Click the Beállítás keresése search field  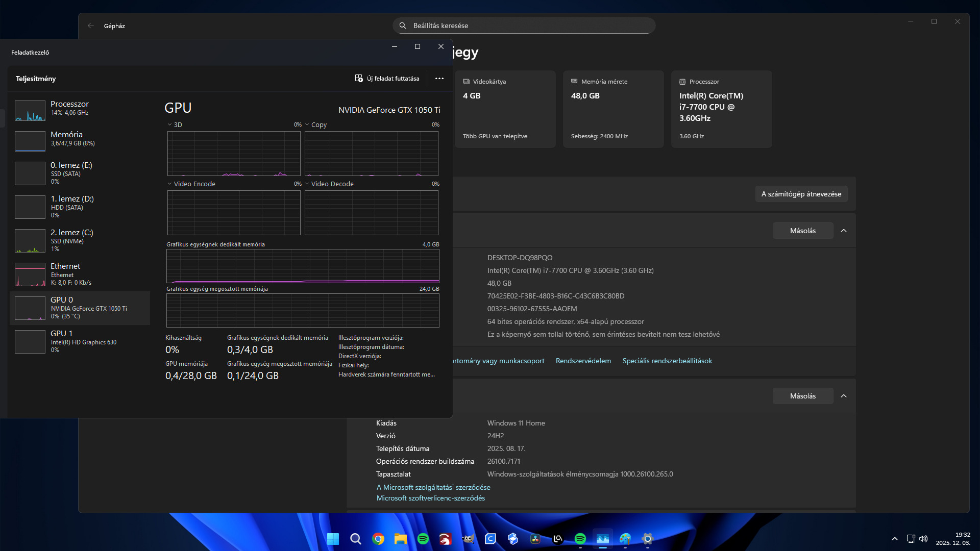coord(524,26)
